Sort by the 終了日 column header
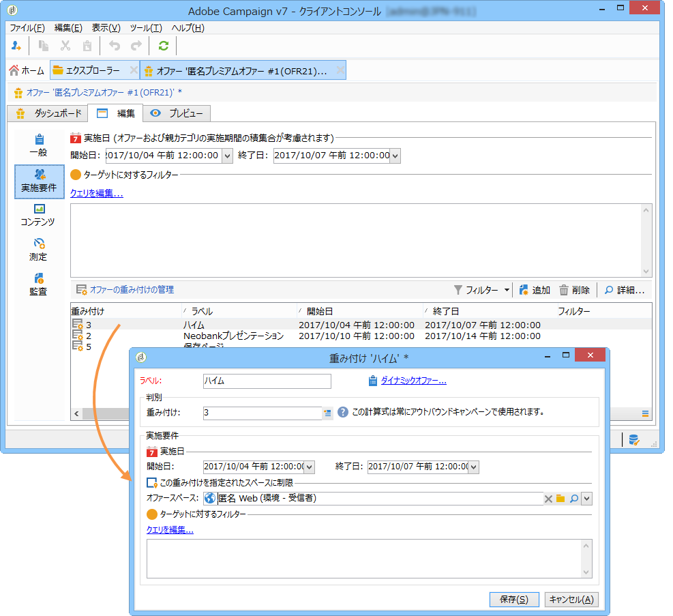The image size is (673, 616). [x=490, y=311]
